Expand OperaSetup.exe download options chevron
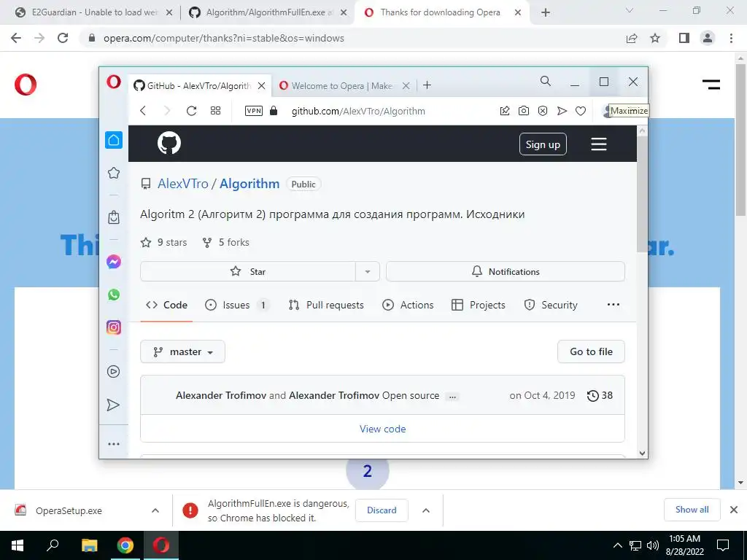The image size is (747, 560). click(x=155, y=510)
